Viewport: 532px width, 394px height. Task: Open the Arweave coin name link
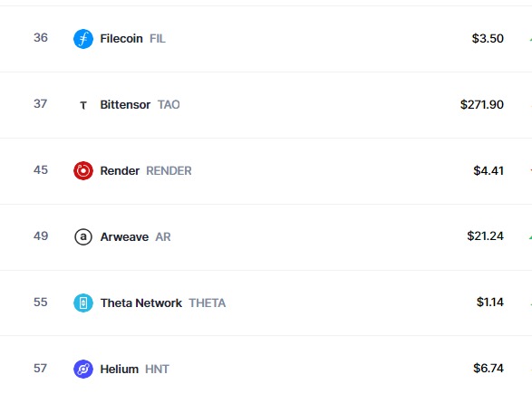(124, 237)
